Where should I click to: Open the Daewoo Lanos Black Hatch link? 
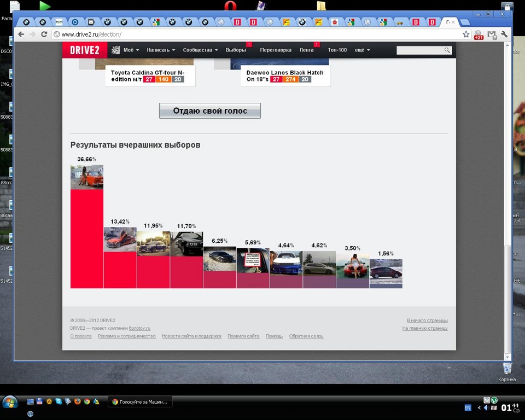pos(285,75)
